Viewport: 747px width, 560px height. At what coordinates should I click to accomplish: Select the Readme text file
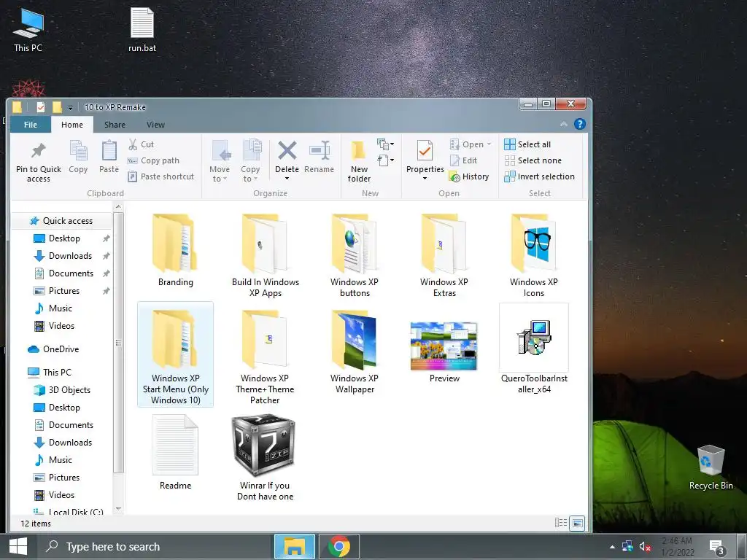click(x=175, y=452)
